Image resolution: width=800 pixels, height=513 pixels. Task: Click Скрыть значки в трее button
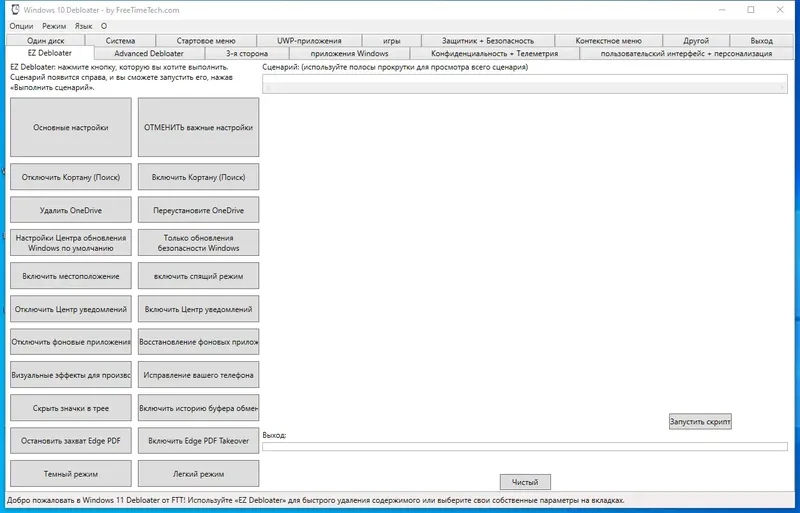71,408
